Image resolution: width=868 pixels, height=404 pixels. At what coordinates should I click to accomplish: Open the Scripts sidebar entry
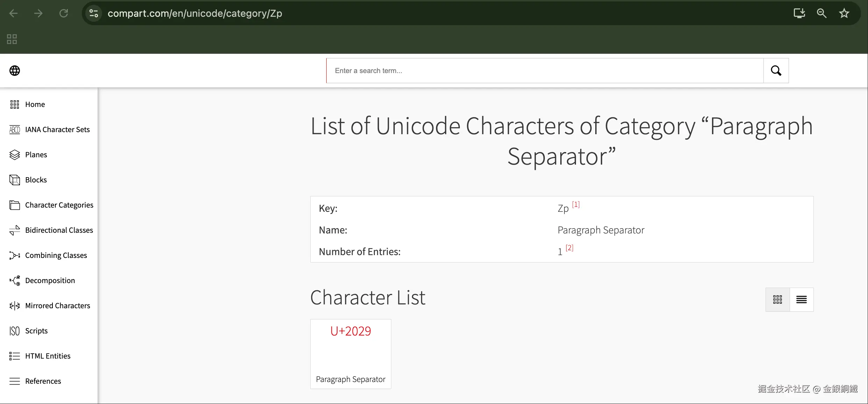(x=36, y=331)
